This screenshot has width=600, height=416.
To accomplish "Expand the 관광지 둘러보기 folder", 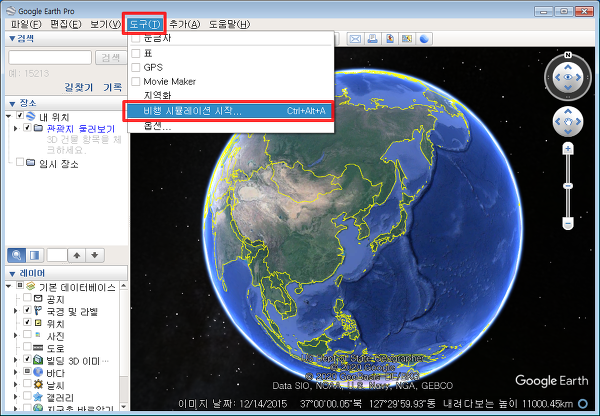I will [x=16, y=128].
